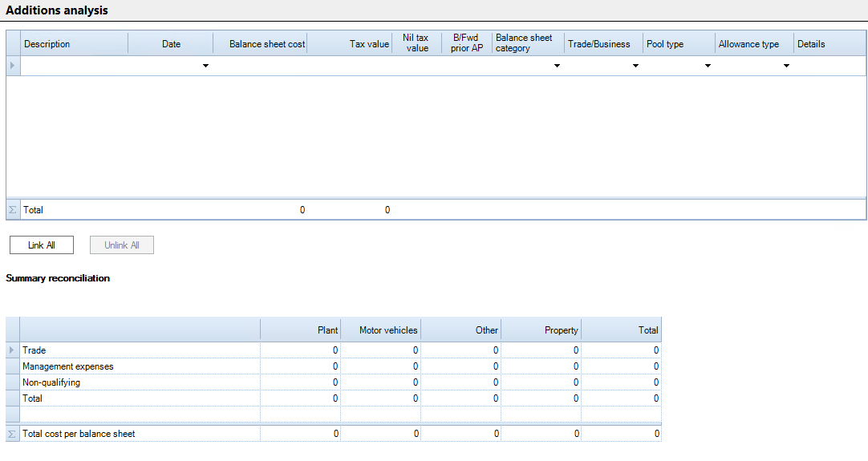Viewport: 868px width, 461px height.
Task: Click the Balance sheet cost column header
Action: (x=260, y=44)
